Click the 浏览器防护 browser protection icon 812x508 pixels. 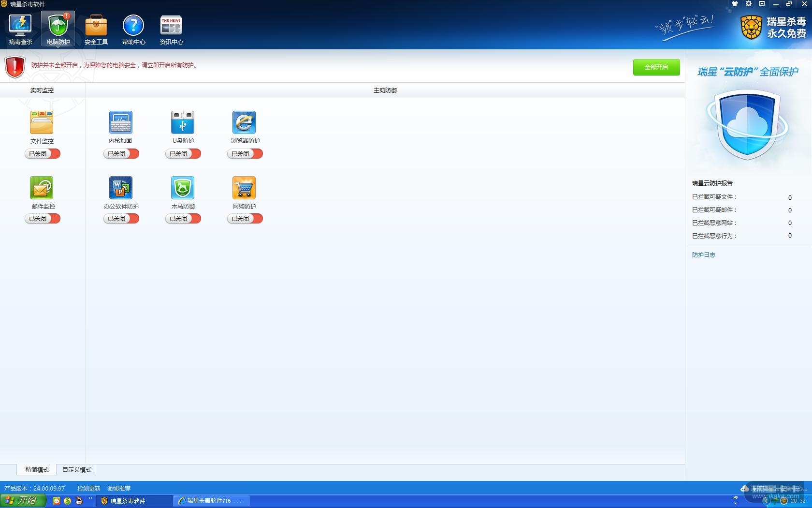pyautogui.click(x=244, y=122)
